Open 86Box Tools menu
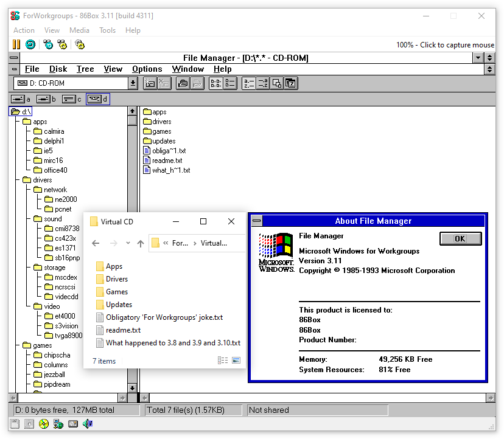Viewport: 504px width, 439px height. [x=107, y=30]
